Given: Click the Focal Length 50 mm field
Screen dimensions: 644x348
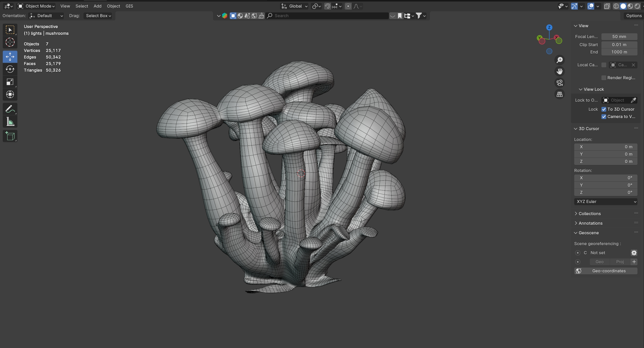Looking at the screenshot, I should click(619, 37).
